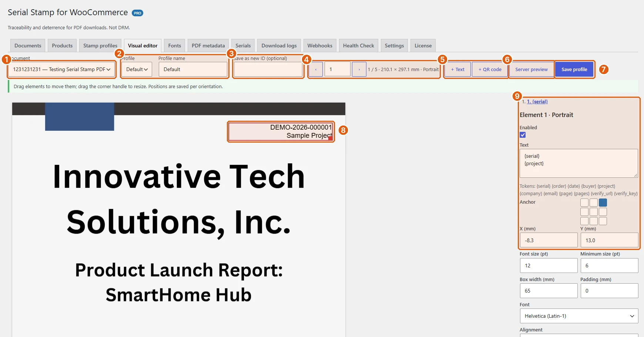Select the bottom-right anchor square
Image resolution: width=644 pixels, height=337 pixels.
tap(603, 221)
